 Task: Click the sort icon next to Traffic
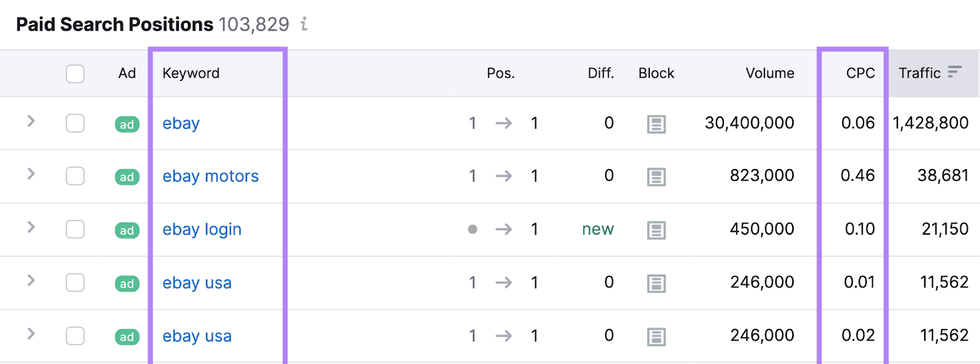(x=954, y=72)
